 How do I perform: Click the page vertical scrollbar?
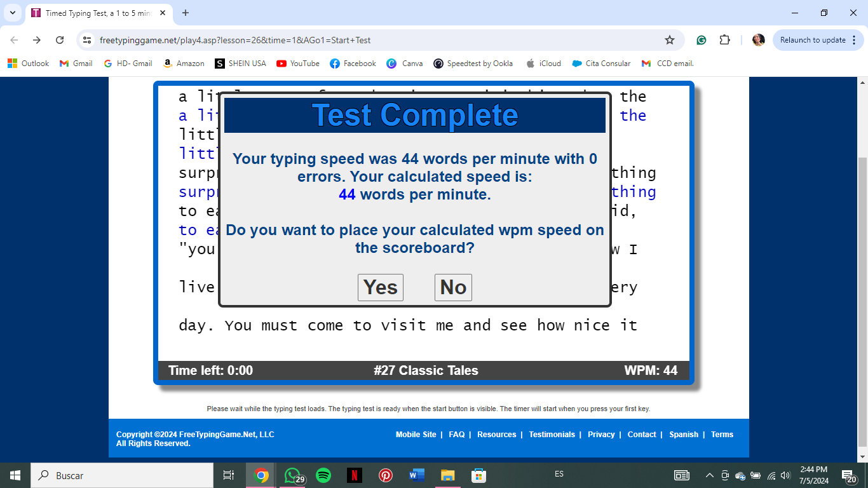tap(862, 302)
